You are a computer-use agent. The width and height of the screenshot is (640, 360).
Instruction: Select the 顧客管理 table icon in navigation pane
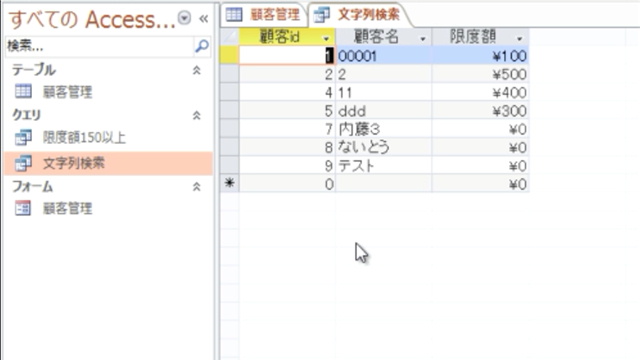click(x=23, y=91)
